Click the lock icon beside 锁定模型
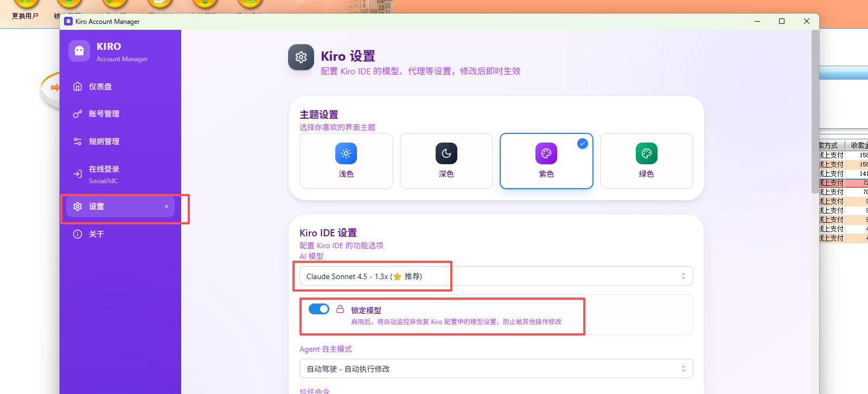Viewport: 868px width, 394px height. coord(340,309)
